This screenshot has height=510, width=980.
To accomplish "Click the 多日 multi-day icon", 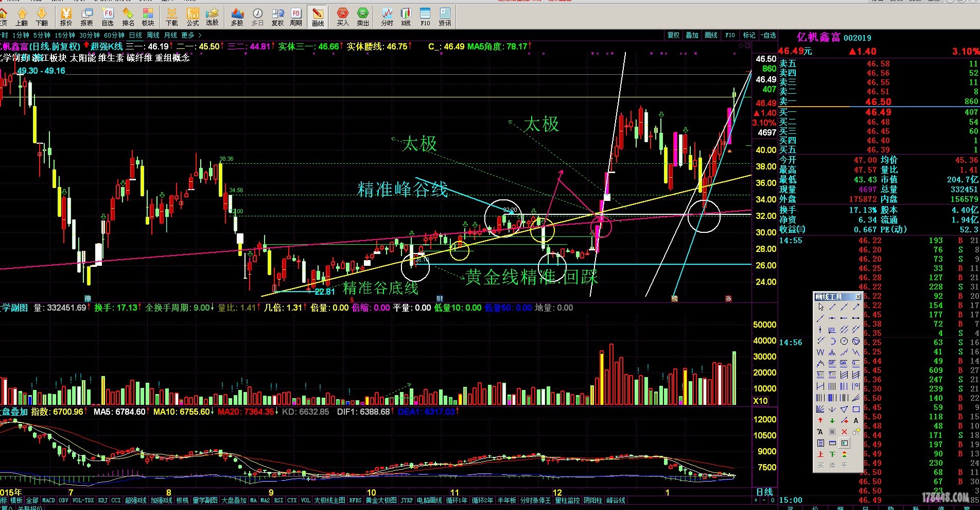I will (257, 17).
